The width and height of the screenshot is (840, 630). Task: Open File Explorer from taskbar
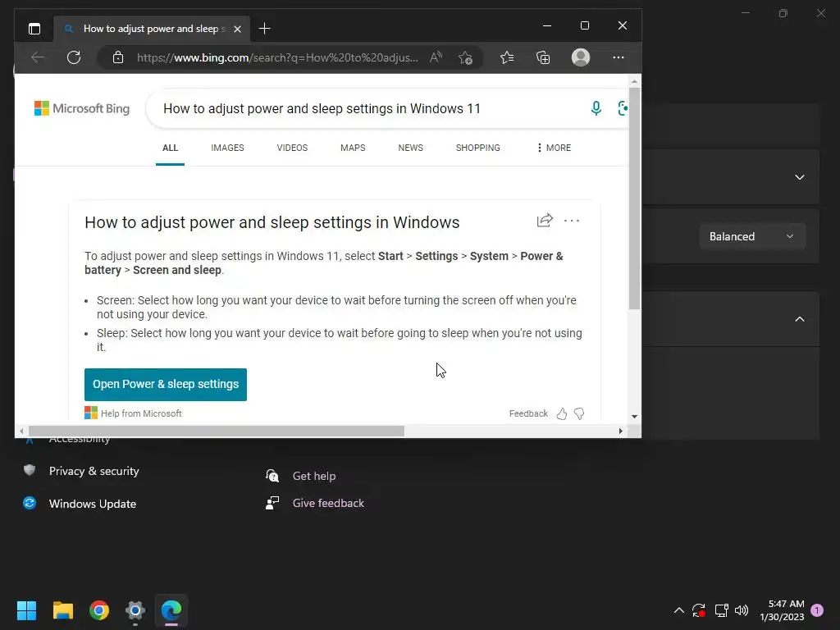click(x=63, y=610)
